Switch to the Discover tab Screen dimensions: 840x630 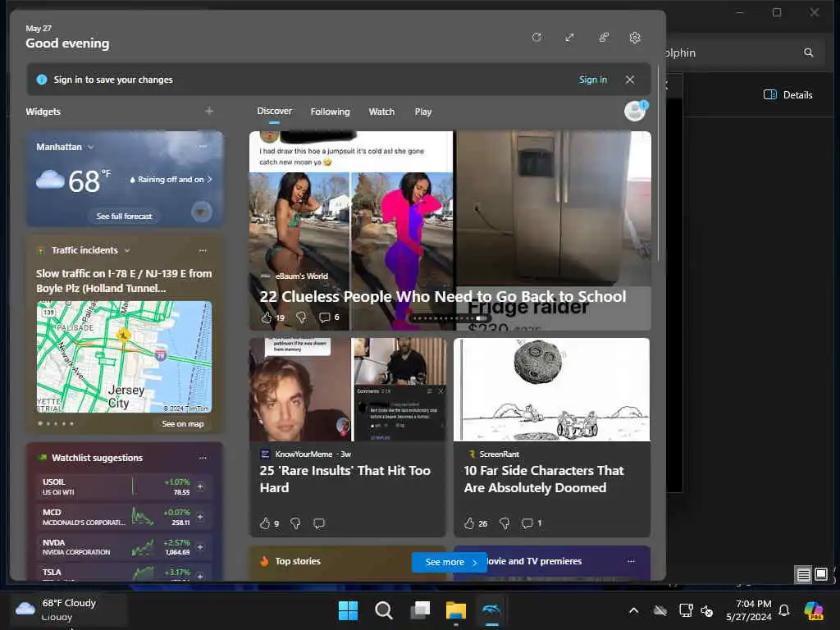[274, 111]
